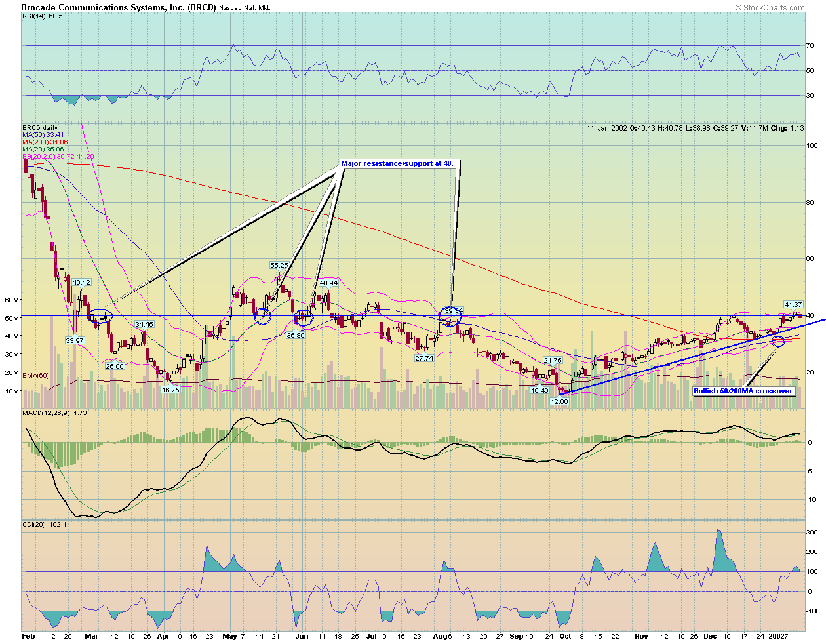Click the 41.37 latest high label
826x644 pixels.
click(793, 305)
